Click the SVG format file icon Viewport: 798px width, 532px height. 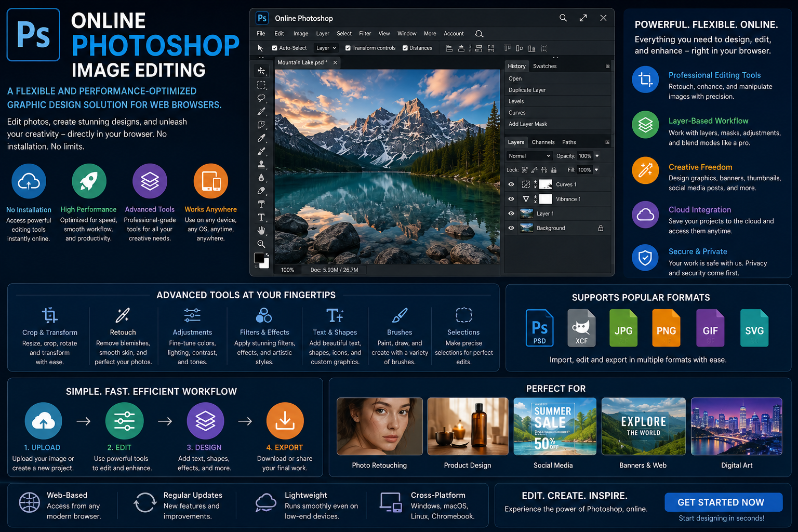coord(754,328)
